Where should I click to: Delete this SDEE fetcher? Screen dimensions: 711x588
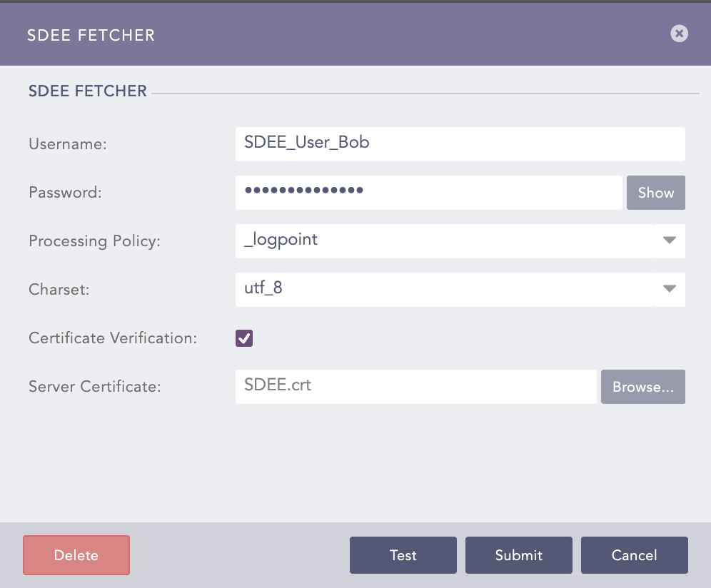click(x=76, y=555)
